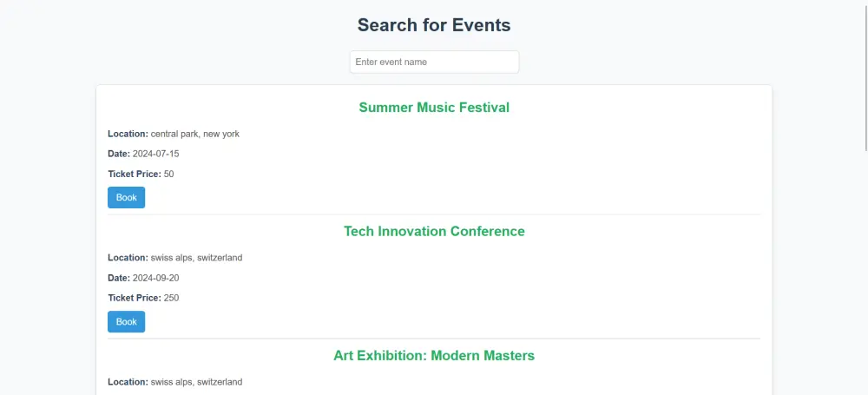
Task: Click the ticket price value 250
Action: [171, 298]
